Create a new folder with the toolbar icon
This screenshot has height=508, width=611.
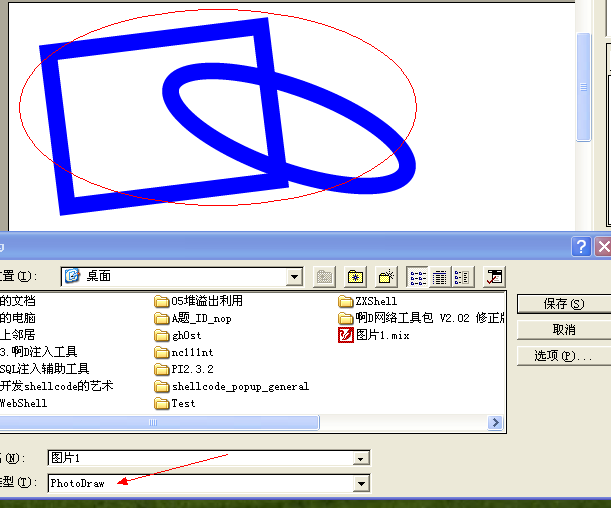pos(386,277)
